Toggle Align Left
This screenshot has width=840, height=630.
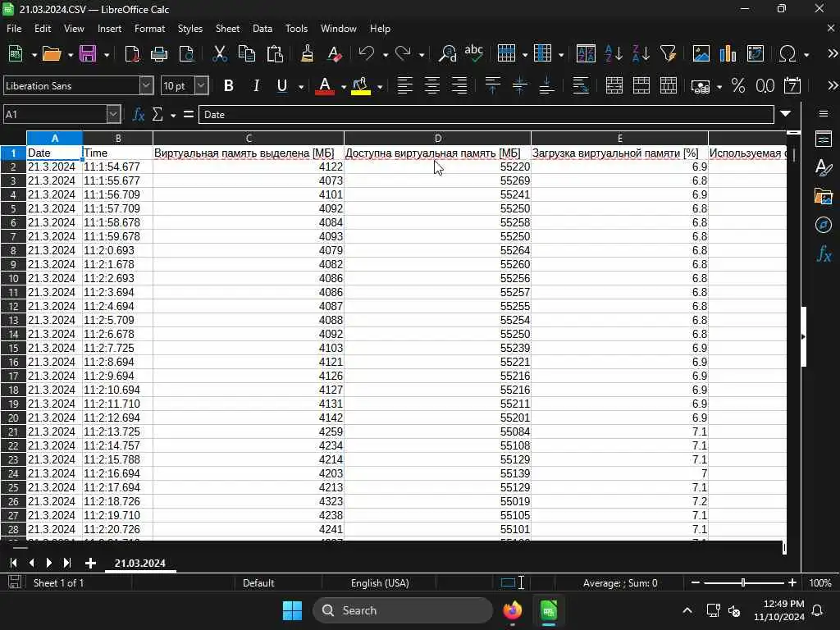click(x=405, y=85)
